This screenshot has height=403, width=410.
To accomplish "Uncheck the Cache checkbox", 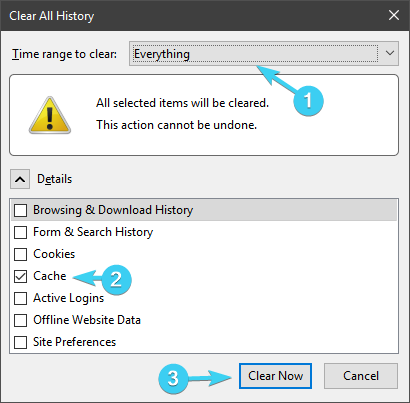I will coord(21,276).
